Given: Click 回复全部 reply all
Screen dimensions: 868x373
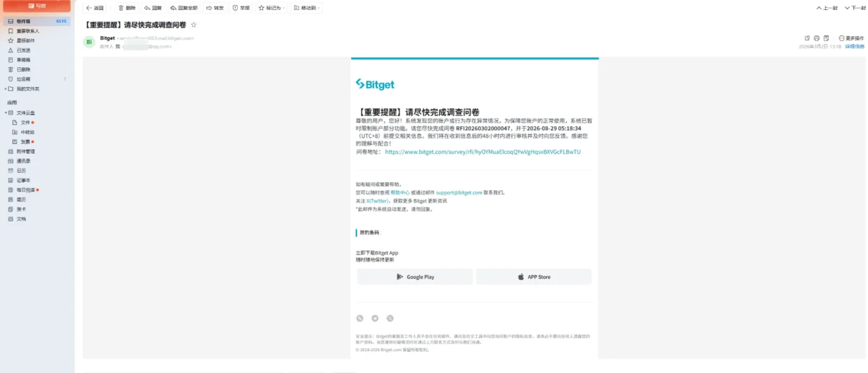Looking at the screenshot, I should coord(184,8).
